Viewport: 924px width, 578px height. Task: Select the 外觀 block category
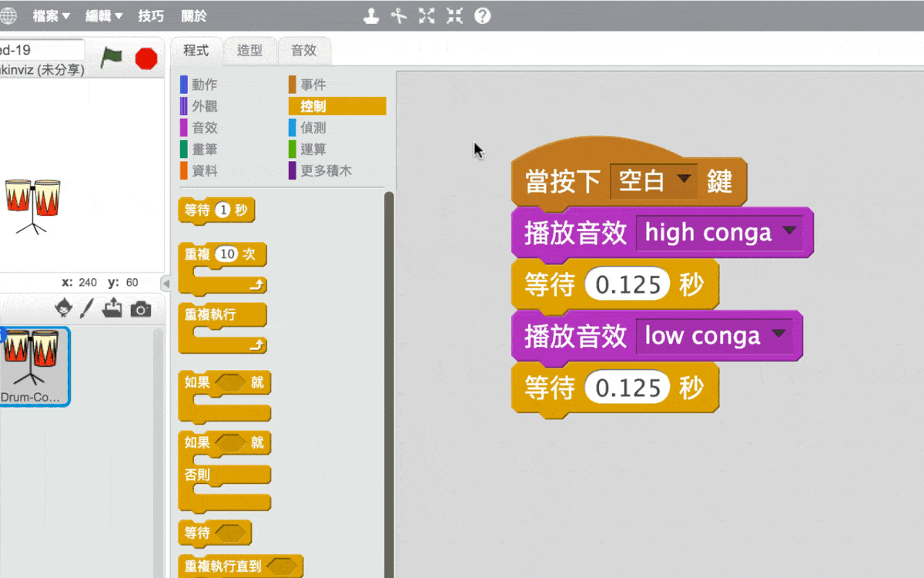tap(204, 106)
